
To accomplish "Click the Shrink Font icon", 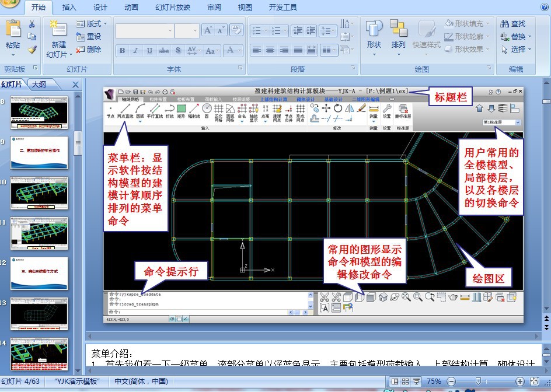I will (x=220, y=30).
